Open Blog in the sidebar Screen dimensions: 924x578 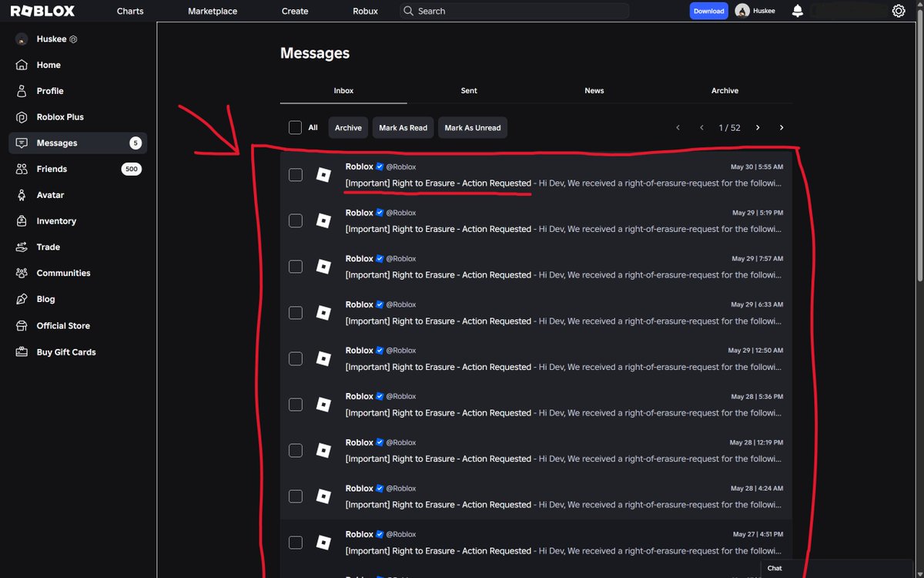(x=45, y=299)
